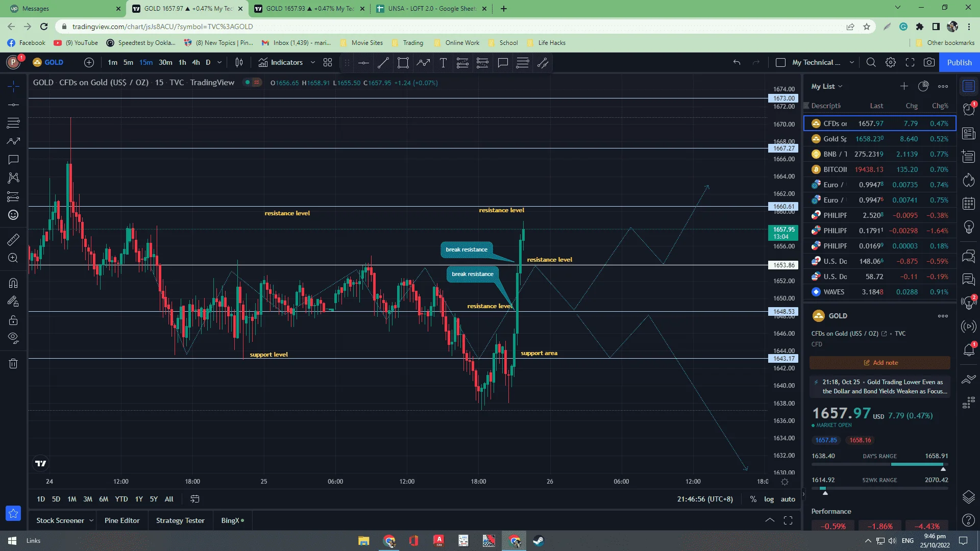Image resolution: width=980 pixels, height=551 pixels.
Task: Select the 1h timeframe
Action: tap(182, 62)
